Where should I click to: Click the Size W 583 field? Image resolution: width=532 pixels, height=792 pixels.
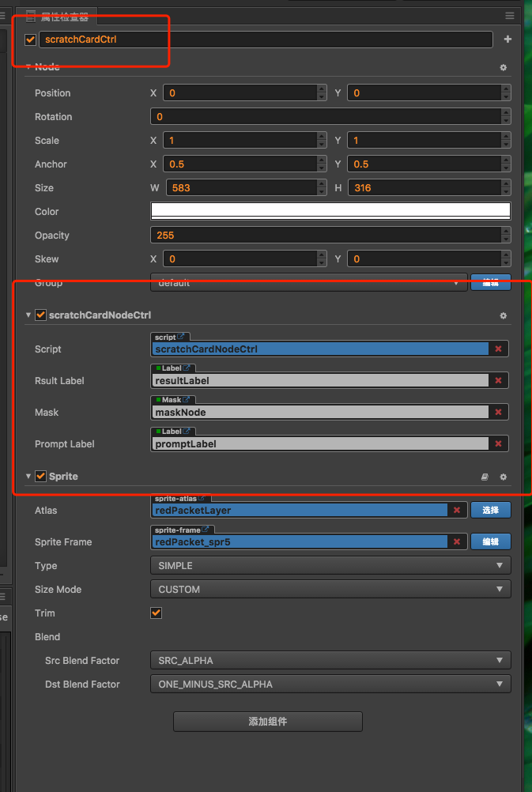coord(242,188)
